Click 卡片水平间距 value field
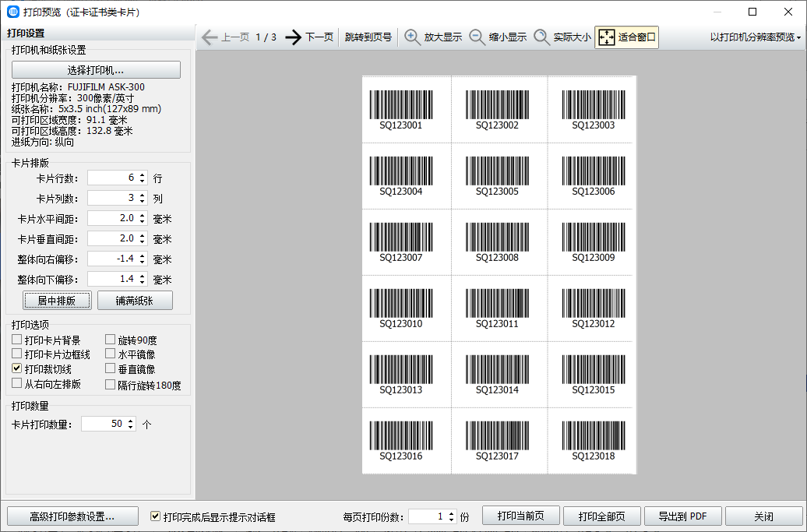The width and height of the screenshot is (807, 532). [x=112, y=218]
